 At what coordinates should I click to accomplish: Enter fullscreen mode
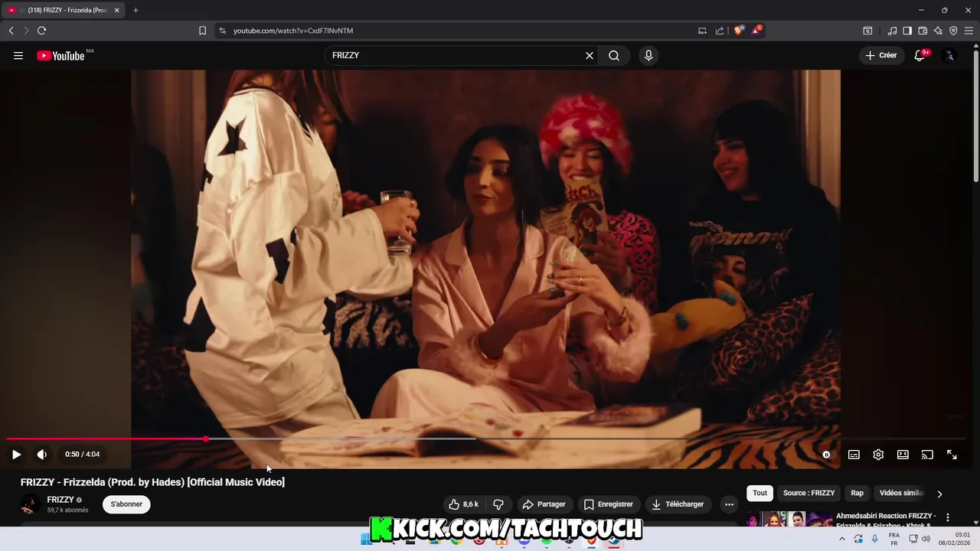tap(952, 455)
